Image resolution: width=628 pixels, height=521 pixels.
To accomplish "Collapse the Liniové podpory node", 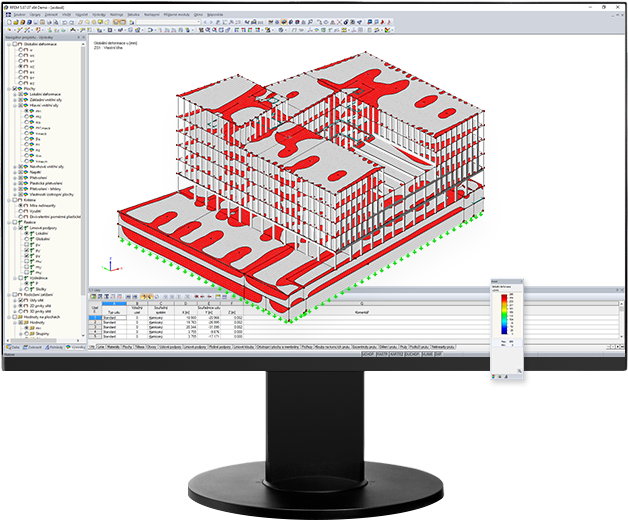I will [x=15, y=228].
